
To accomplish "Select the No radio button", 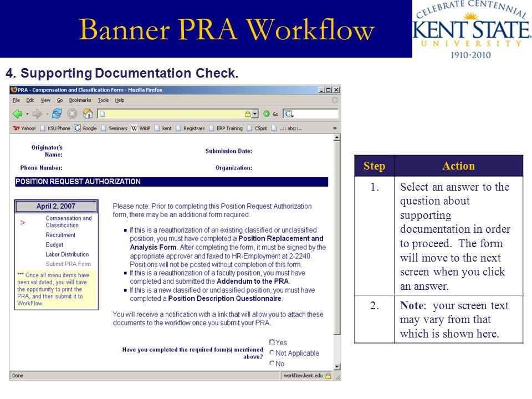I will point(272,364).
